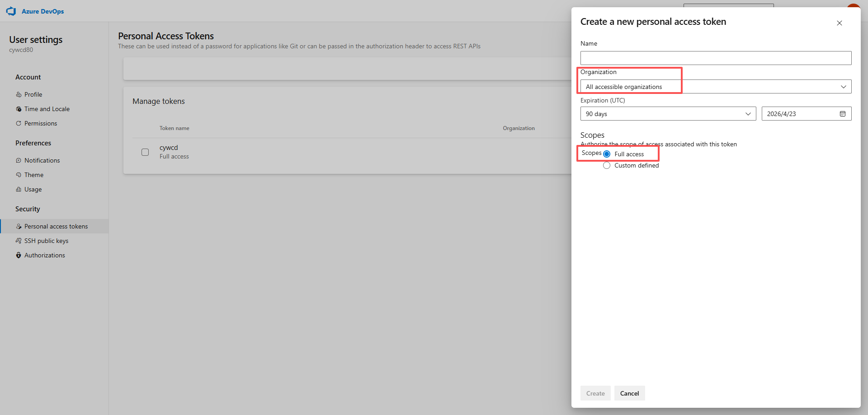
Task: Tick the cywcd token checkbox
Action: 145,152
